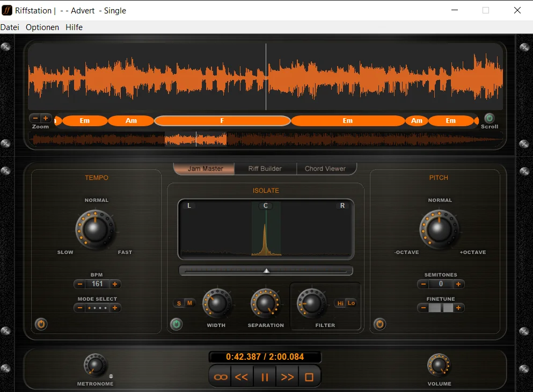This screenshot has width=533, height=392.
Task: Open the Datei menu
Action: point(10,27)
